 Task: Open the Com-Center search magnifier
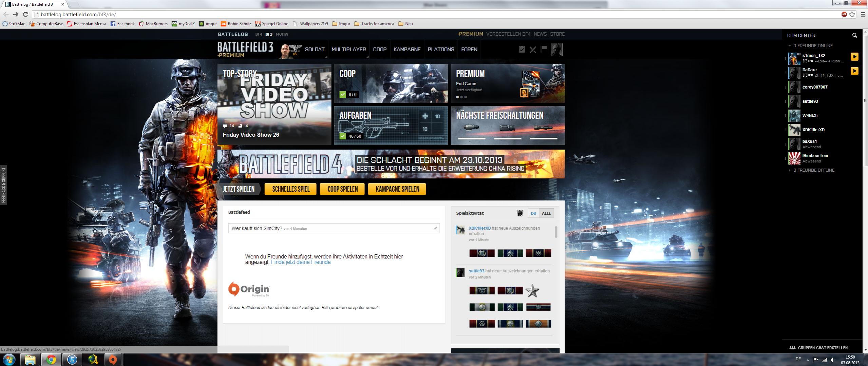(854, 35)
